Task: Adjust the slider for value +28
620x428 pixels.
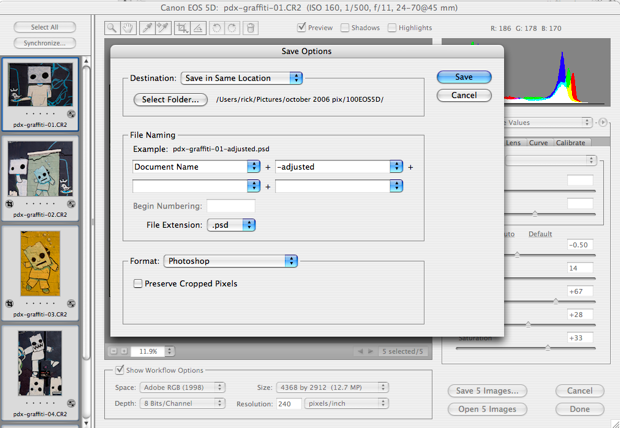Action: point(528,325)
